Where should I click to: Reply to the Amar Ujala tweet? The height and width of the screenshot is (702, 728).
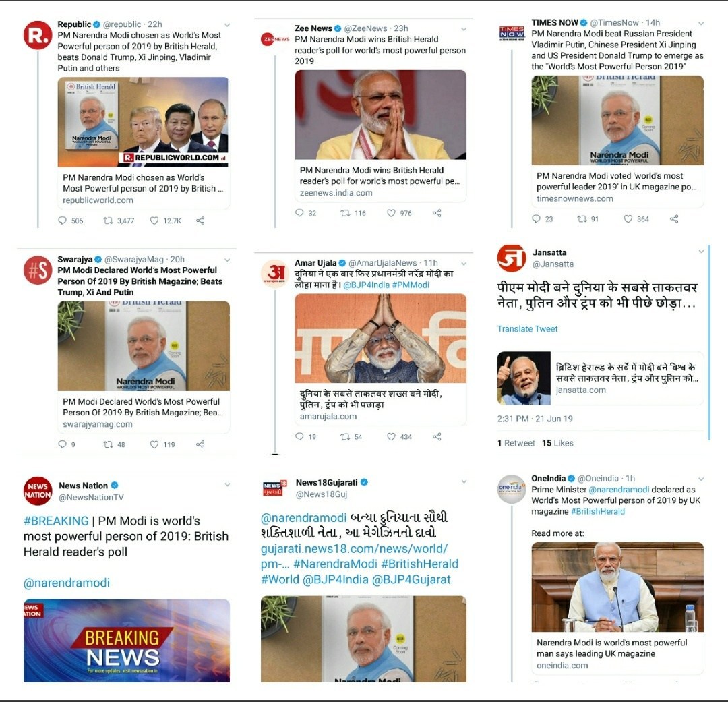(x=299, y=437)
